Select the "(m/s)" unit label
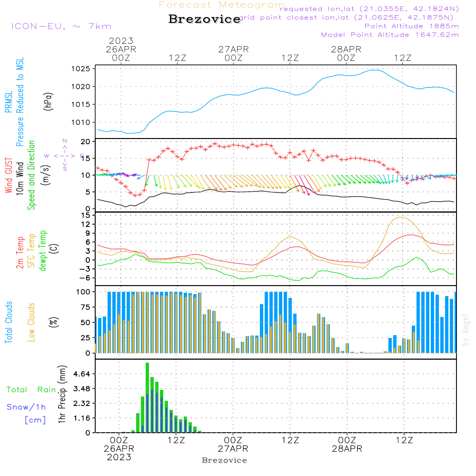 (46, 175)
